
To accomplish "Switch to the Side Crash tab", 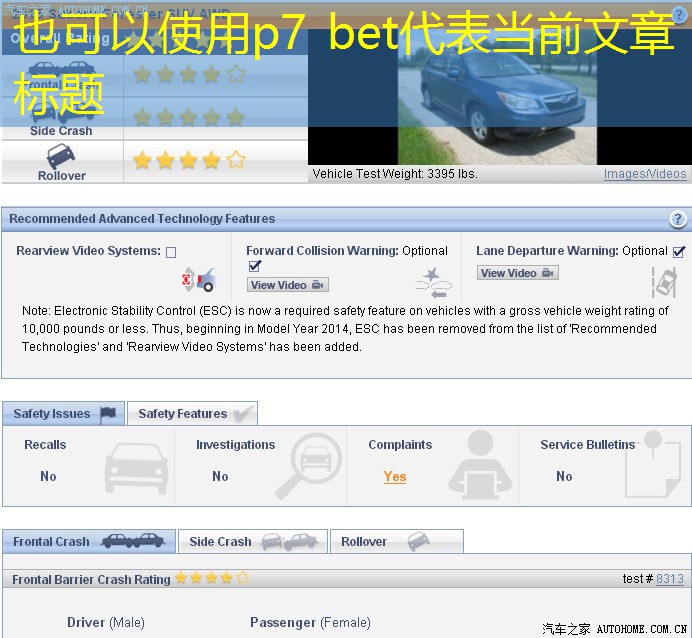I will (251, 542).
